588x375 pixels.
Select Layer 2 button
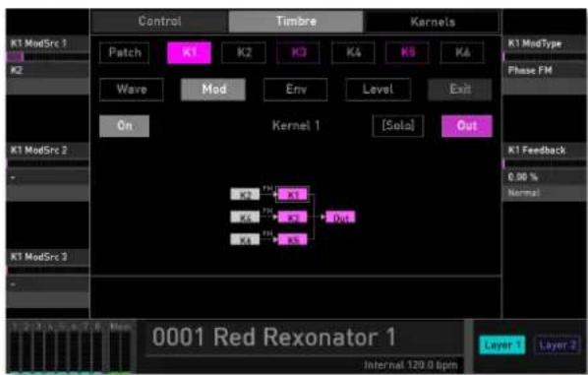coord(557,345)
